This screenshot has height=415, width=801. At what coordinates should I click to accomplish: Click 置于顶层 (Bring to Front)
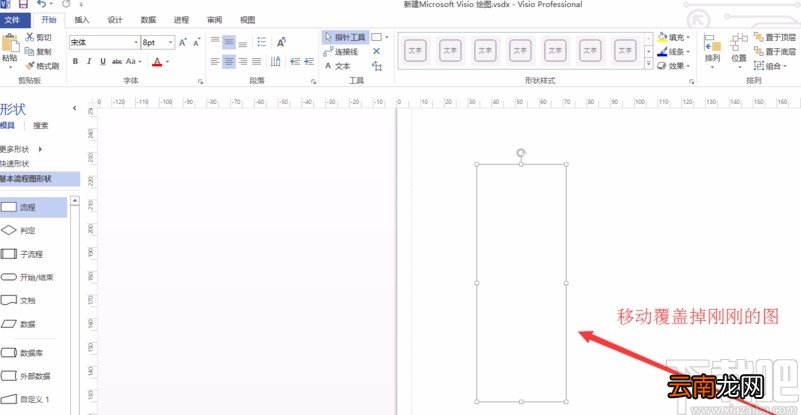tap(775, 37)
